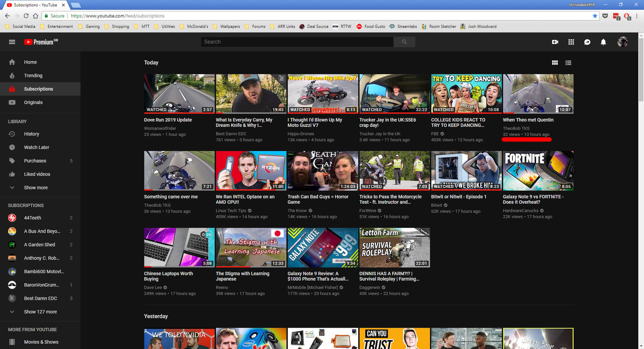The image size is (644, 349).
Task: Switch to grid view layout
Action: click(x=555, y=63)
